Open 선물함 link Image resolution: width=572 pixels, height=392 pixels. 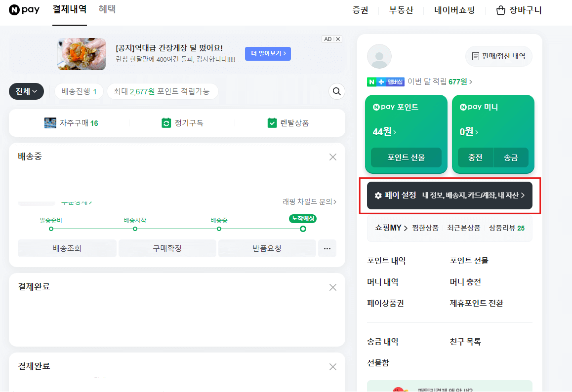coord(378,363)
